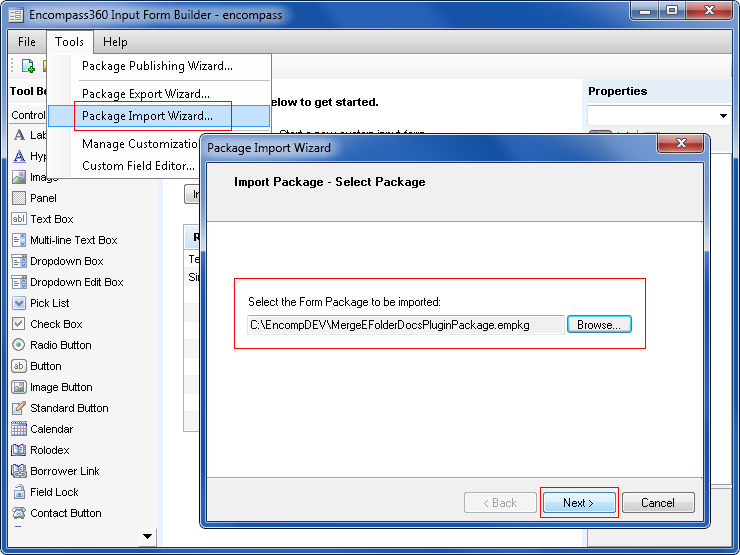Click the New Form toolbar icon
740x555 pixels.
pyautogui.click(x=28, y=66)
